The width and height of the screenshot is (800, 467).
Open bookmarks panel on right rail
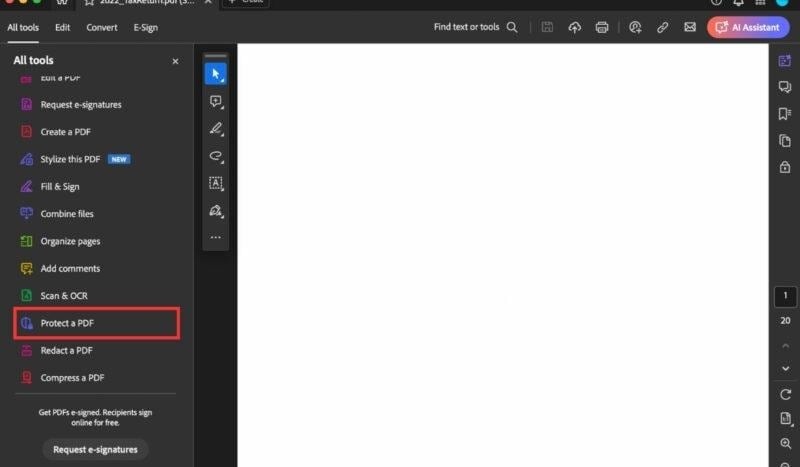click(785, 113)
